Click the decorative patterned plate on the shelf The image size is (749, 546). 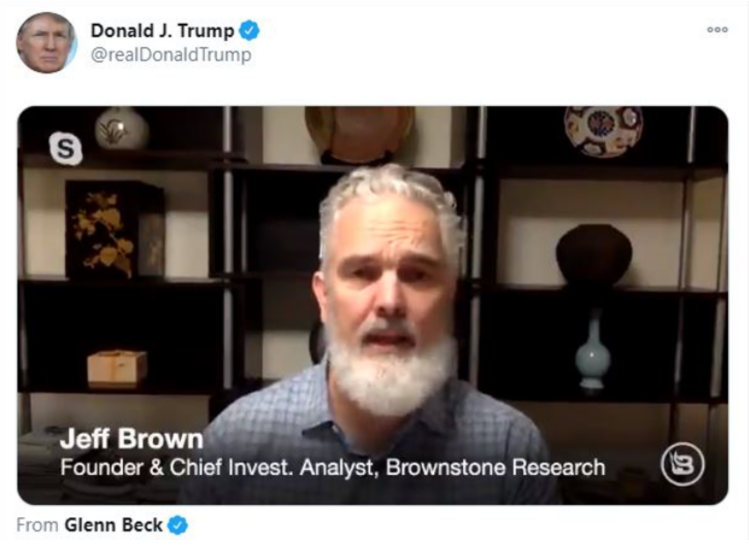[603, 130]
